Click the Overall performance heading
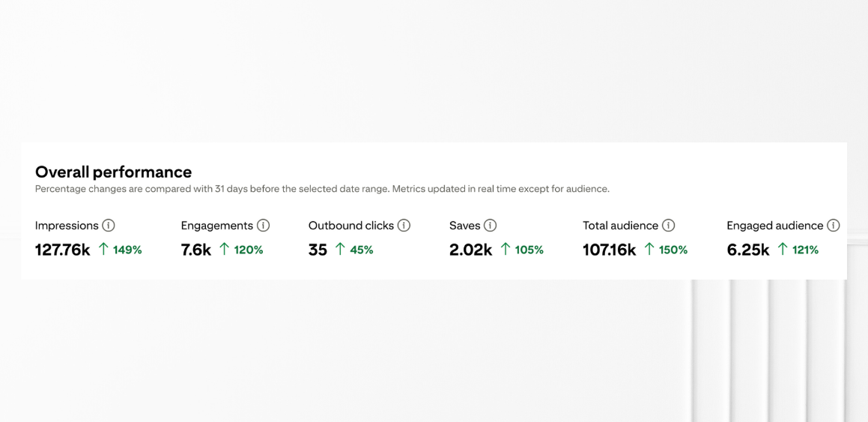This screenshot has height=422, width=868. coord(113,172)
